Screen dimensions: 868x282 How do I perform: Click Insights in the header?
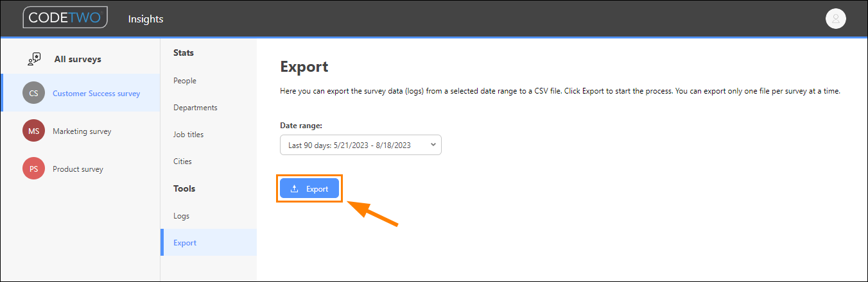[x=146, y=19]
